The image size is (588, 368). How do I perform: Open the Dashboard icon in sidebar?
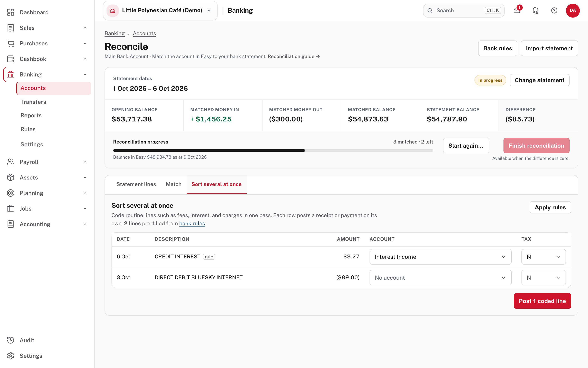point(10,12)
